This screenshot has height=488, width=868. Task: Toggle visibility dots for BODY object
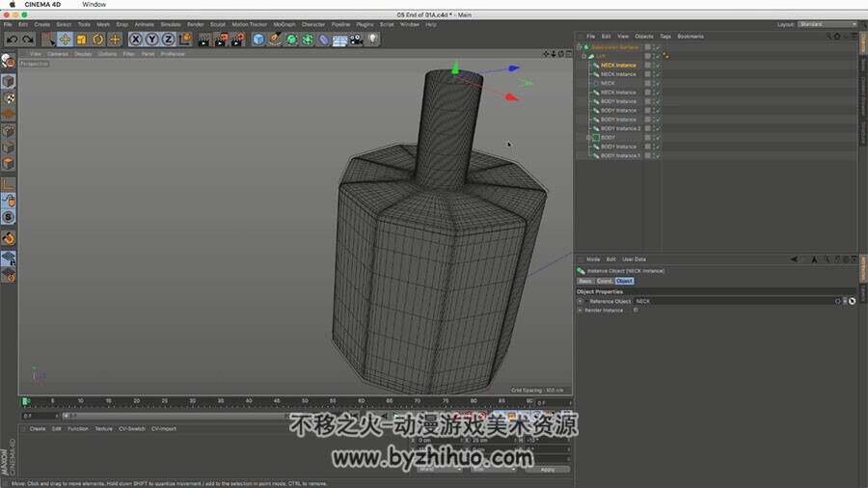tap(654, 138)
